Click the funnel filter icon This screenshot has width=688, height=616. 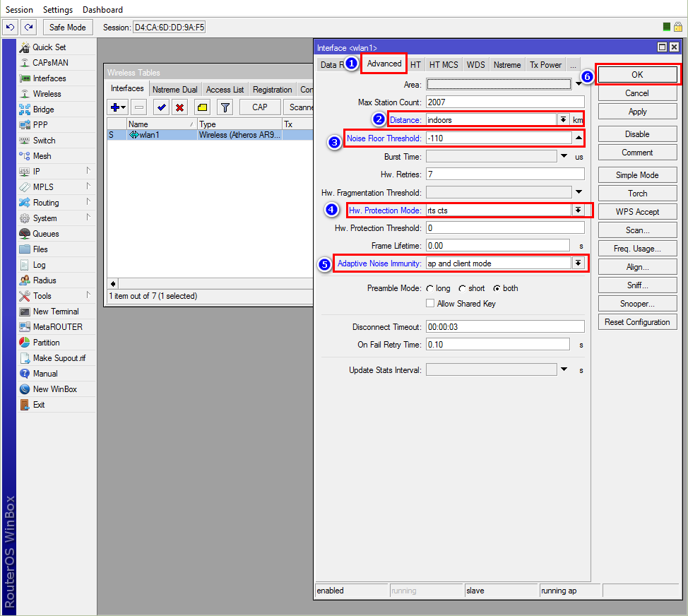coord(225,107)
